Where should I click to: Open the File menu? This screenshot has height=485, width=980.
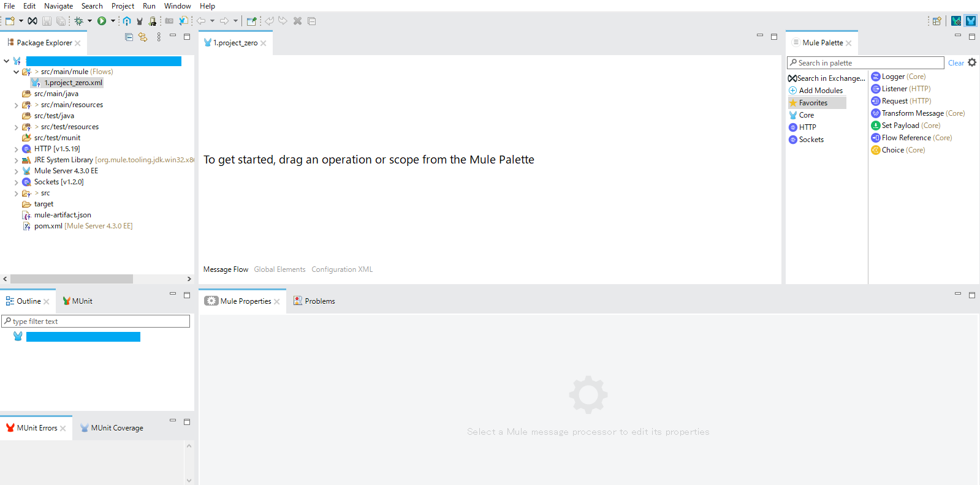[x=9, y=6]
